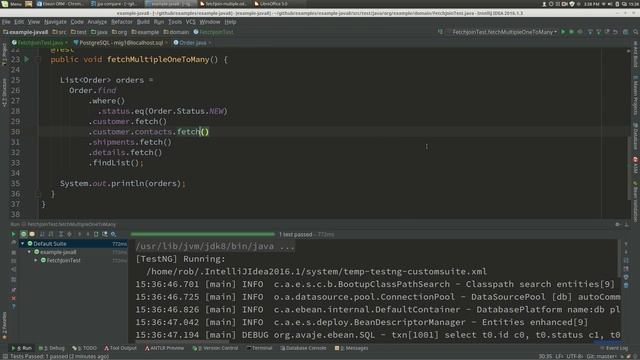Rerun tests using Run panel play icon
The height and width of the screenshot is (360, 640).
coord(13,234)
